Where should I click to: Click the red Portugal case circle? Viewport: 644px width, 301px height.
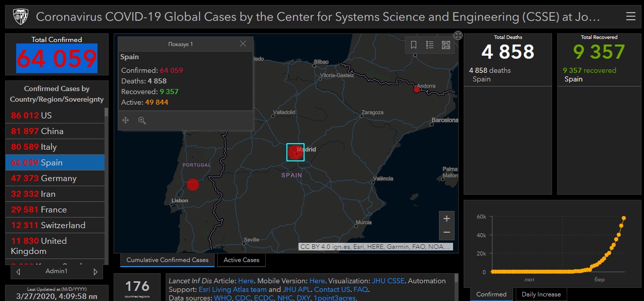(193, 185)
